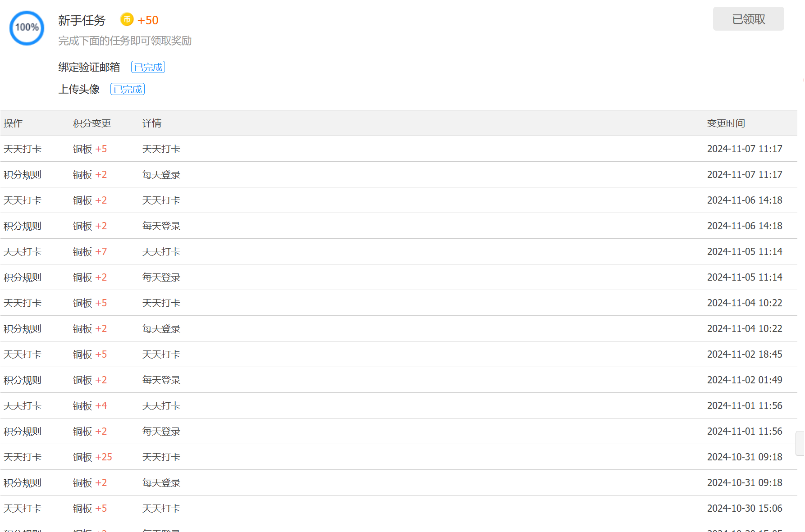Click the 100% progress circle icon
The height and width of the screenshot is (532, 805).
pos(27,28)
